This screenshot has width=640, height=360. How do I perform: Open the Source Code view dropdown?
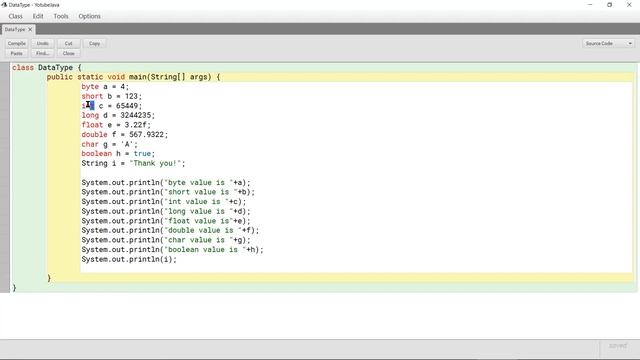[608, 43]
